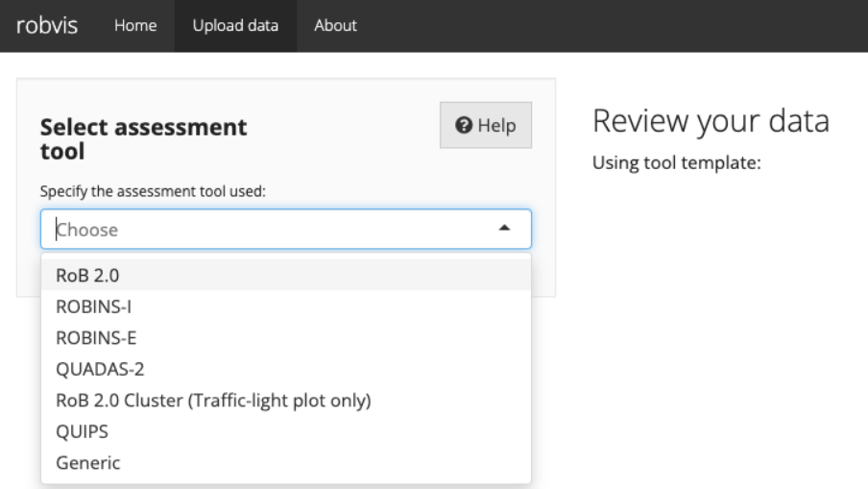Switch to the Upload data tab

pyautogui.click(x=235, y=26)
